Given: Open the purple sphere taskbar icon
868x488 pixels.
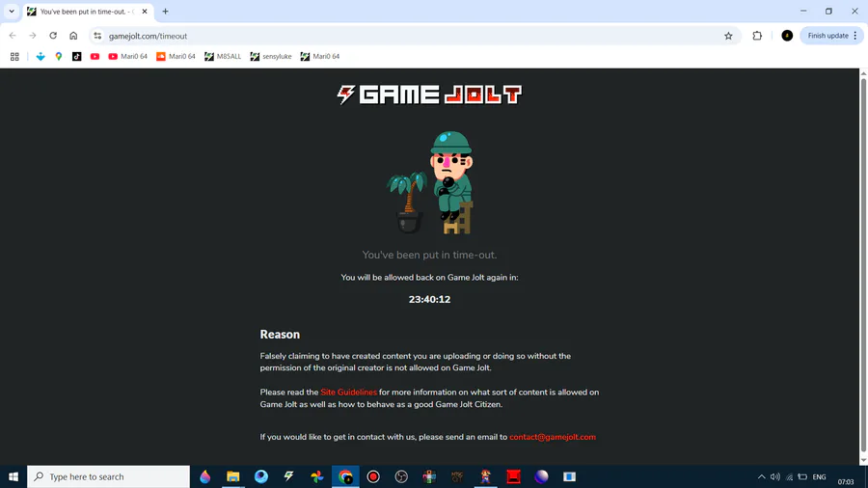Looking at the screenshot, I should click(x=541, y=476).
